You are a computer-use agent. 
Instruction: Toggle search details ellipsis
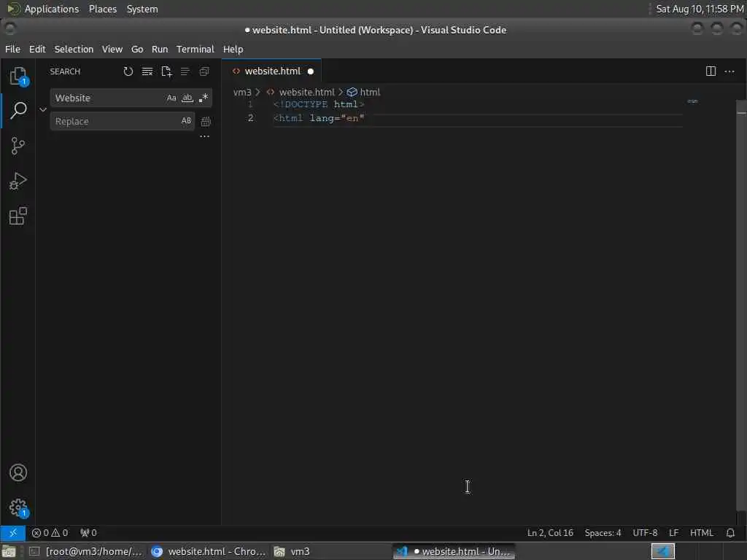[205, 136]
